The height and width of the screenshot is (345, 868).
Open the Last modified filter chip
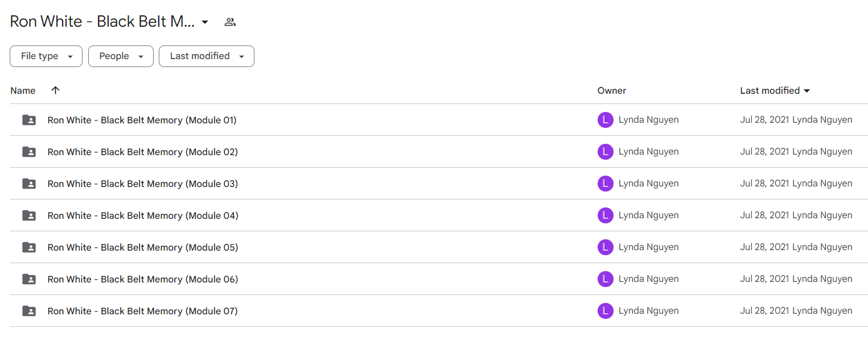tap(207, 56)
